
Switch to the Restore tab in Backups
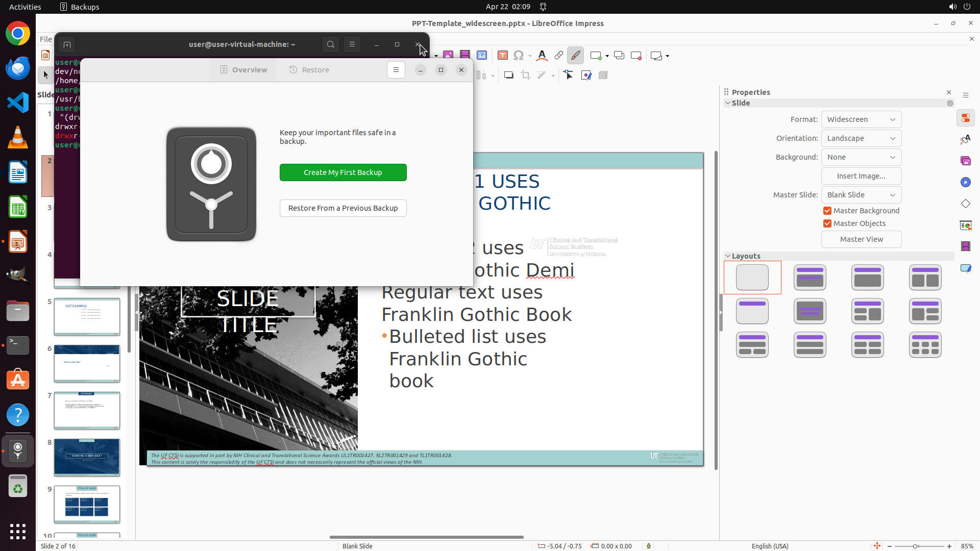coord(309,70)
